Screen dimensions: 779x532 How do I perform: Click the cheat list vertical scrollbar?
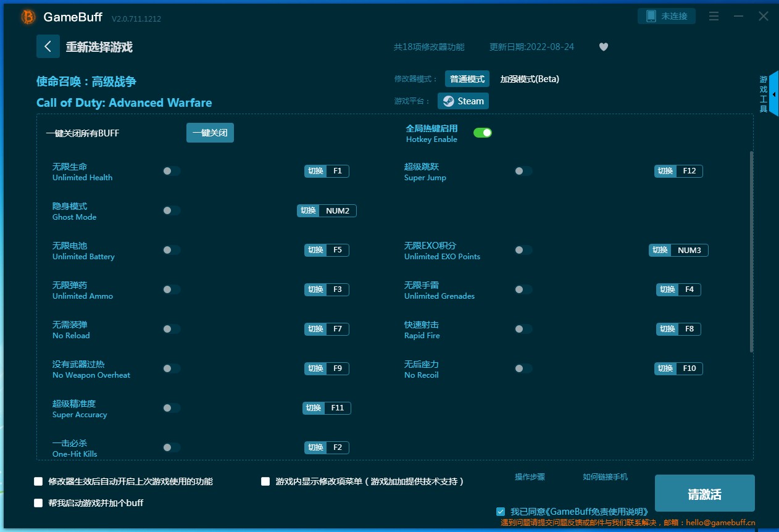point(751,252)
